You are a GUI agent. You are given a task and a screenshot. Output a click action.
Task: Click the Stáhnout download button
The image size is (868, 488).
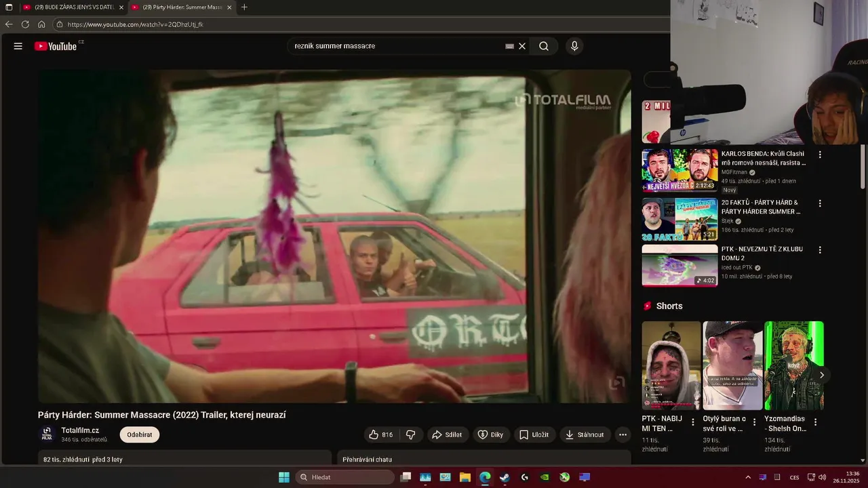(x=585, y=434)
